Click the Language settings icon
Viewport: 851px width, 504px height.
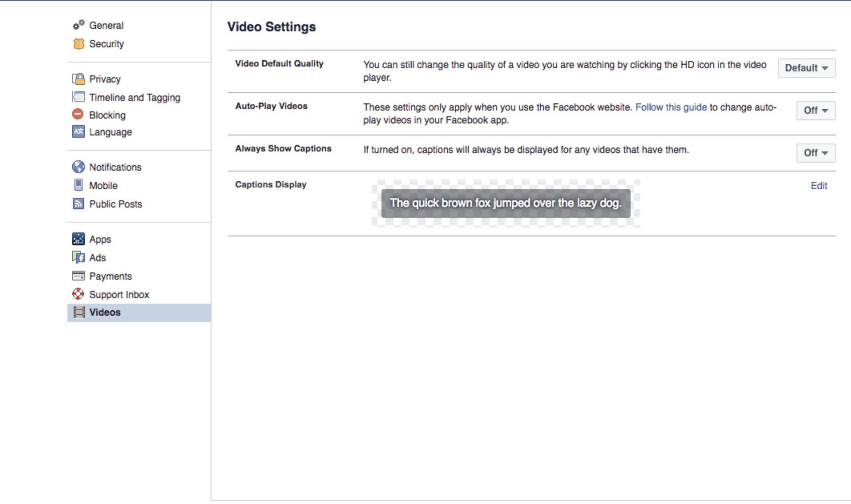tap(78, 132)
